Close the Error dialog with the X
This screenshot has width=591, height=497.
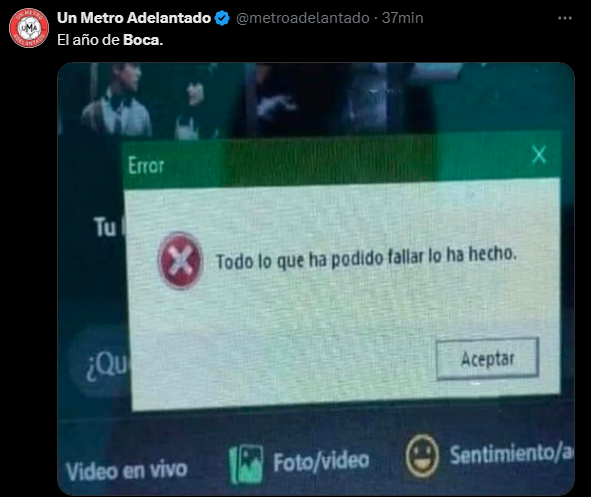pyautogui.click(x=539, y=154)
